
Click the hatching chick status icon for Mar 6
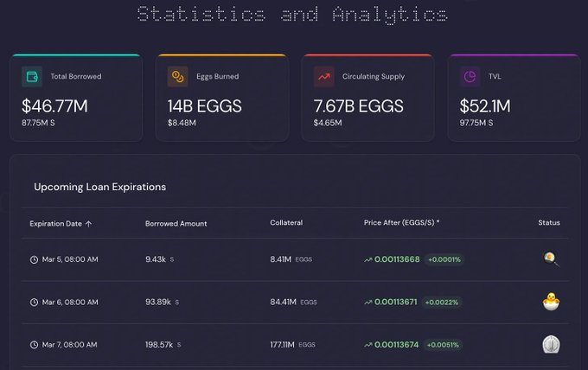(551, 302)
